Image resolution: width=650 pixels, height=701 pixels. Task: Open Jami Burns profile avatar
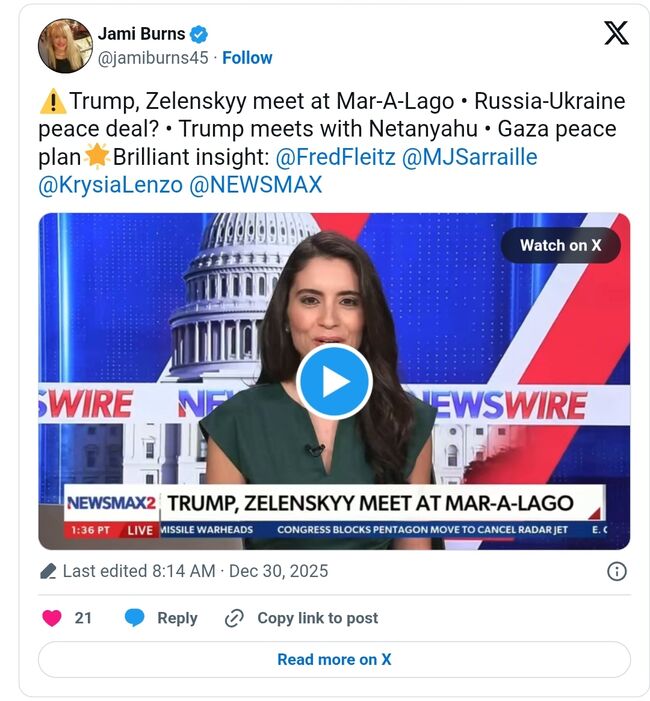point(65,46)
